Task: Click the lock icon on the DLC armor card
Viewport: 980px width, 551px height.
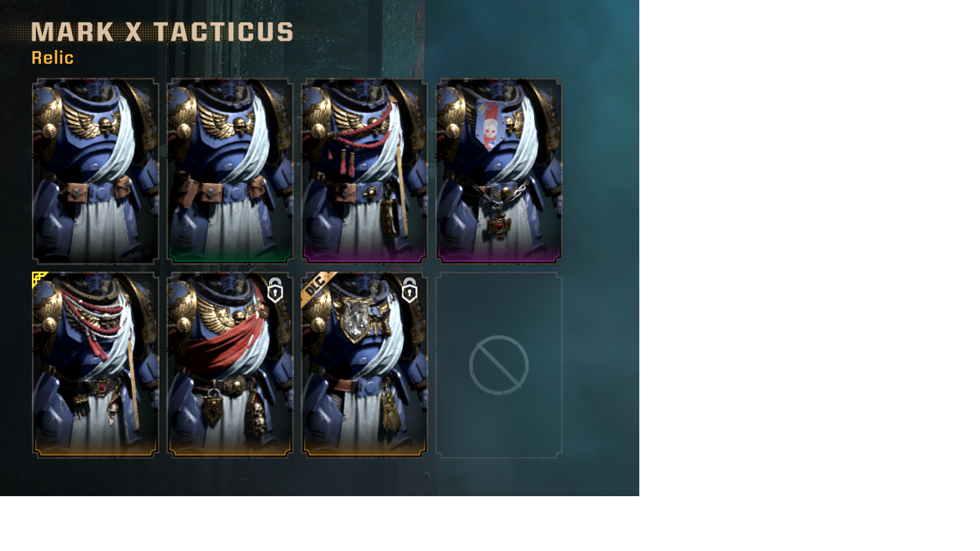Action: tap(410, 290)
